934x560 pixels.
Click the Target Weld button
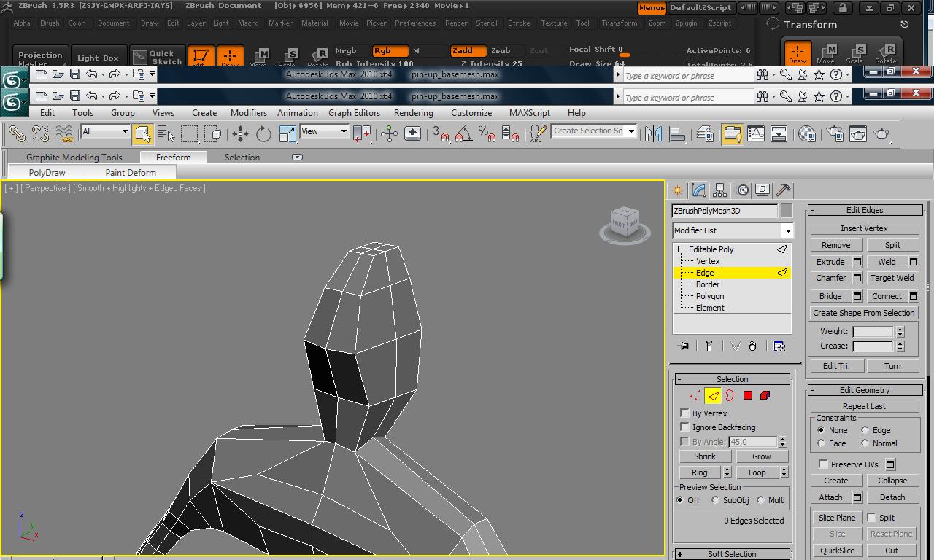pos(892,278)
